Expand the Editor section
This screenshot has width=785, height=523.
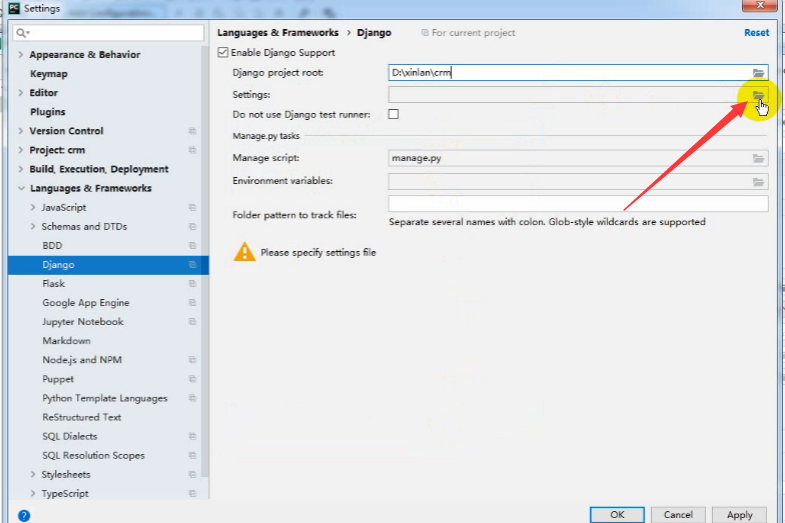[21, 93]
